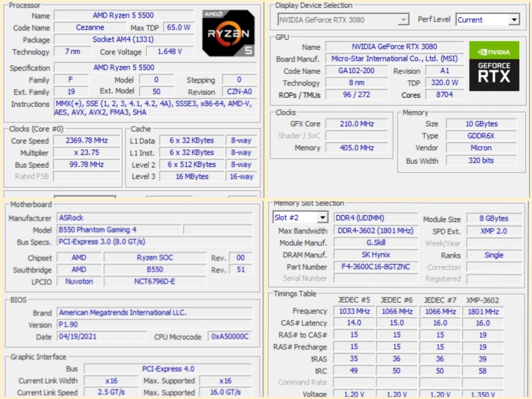Click the BIOS Date value 04/19/2021
The height and width of the screenshot is (399, 532).
tap(102, 336)
